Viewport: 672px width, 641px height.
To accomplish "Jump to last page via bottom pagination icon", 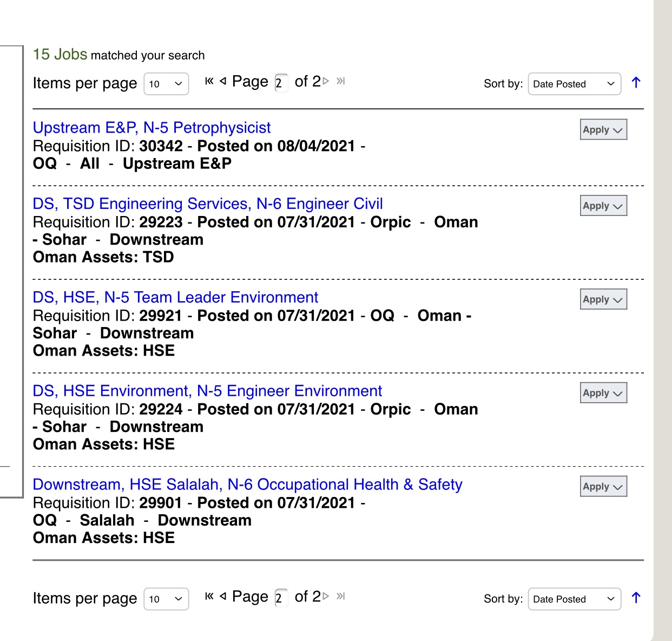I will pos(340,596).
